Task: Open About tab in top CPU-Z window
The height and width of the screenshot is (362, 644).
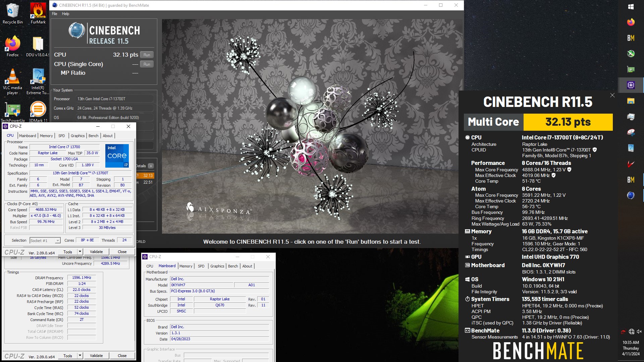Action: 108,136
